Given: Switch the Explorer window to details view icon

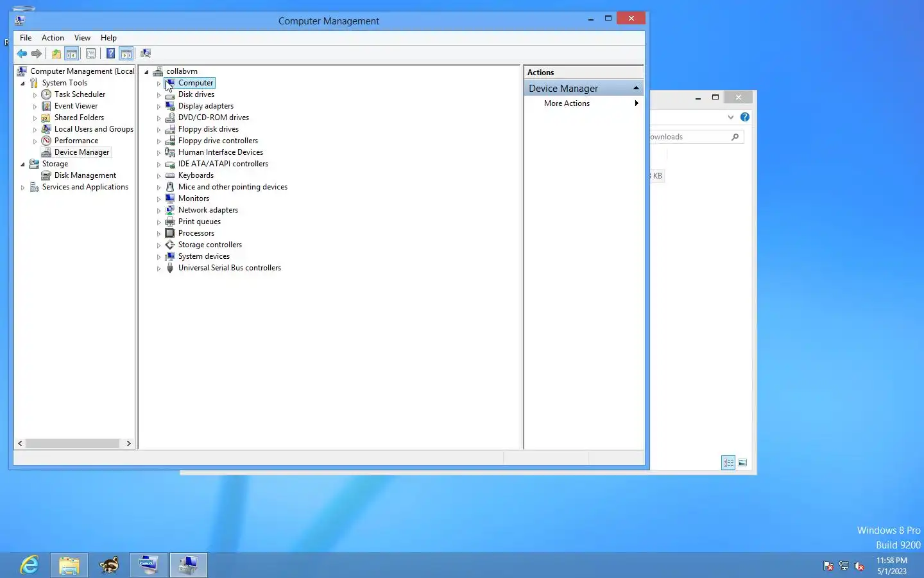Looking at the screenshot, I should [x=728, y=462].
